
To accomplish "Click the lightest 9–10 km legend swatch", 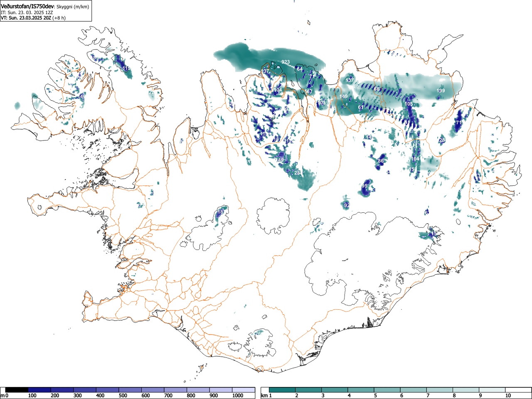I will click(x=493, y=390).
